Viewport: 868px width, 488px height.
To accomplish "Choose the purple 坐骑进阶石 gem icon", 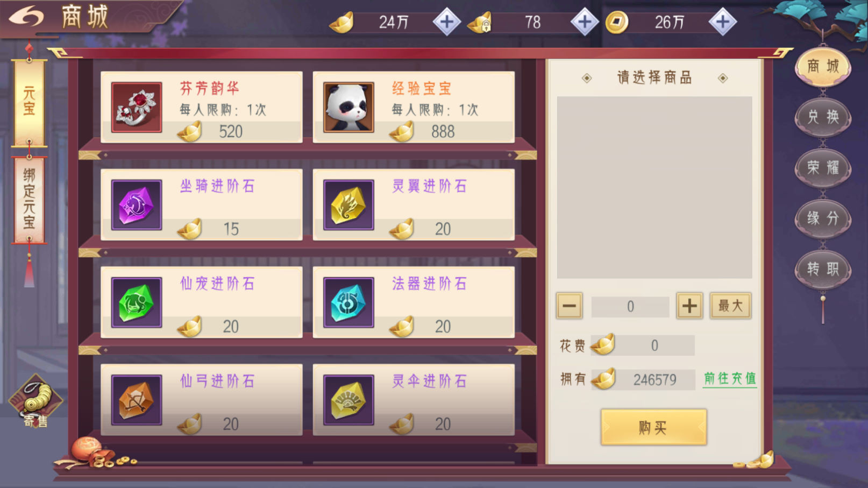I will [137, 205].
